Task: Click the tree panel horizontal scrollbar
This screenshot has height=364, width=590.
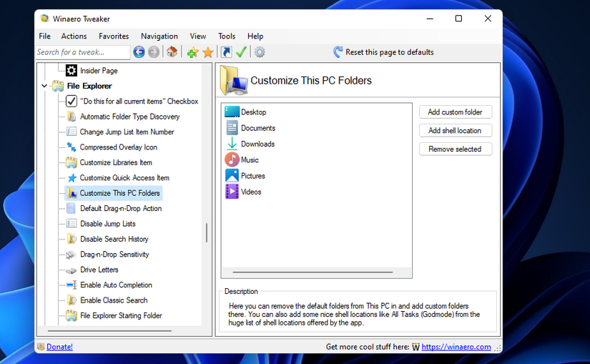Action: click(109, 331)
